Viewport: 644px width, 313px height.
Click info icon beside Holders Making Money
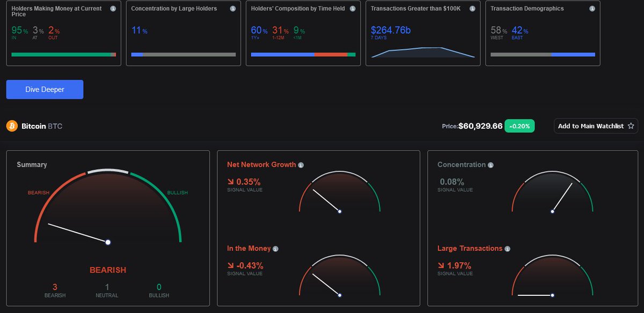click(x=113, y=9)
